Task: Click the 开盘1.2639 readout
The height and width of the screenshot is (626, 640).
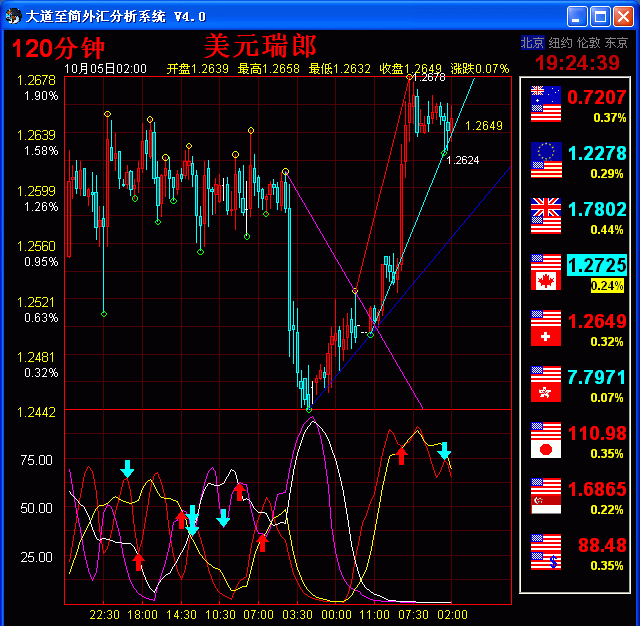Action: (x=198, y=69)
